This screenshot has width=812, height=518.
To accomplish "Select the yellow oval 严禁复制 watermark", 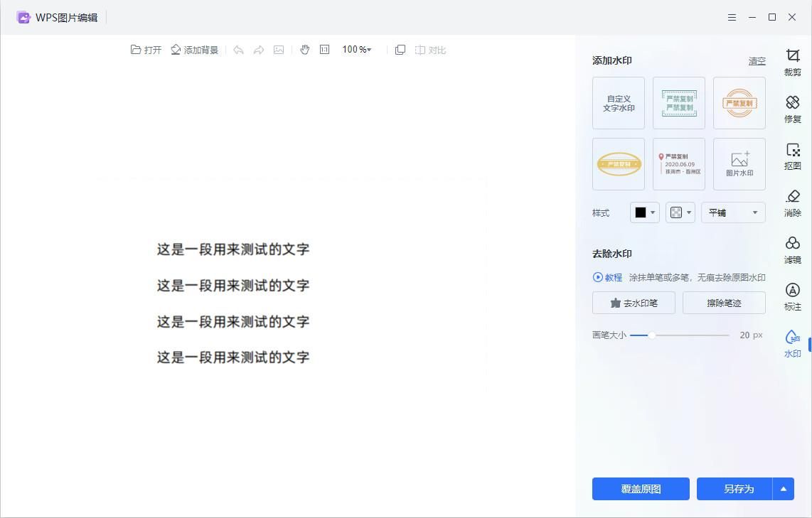I will tap(619, 164).
